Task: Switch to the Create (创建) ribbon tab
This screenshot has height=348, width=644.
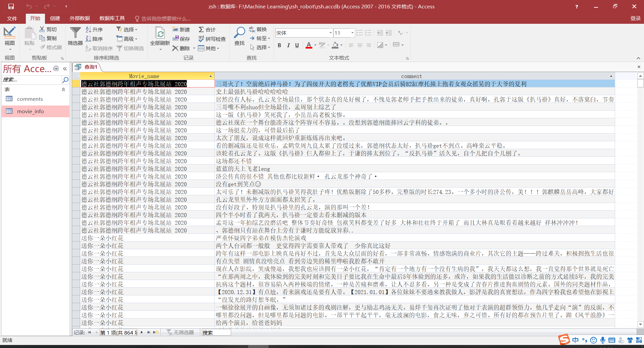Action: tap(55, 18)
